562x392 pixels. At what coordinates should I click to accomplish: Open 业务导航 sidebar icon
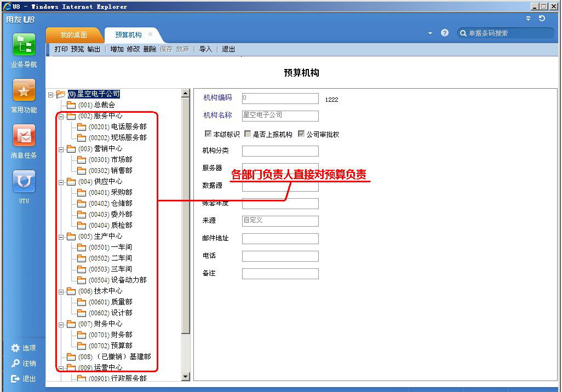coord(24,44)
